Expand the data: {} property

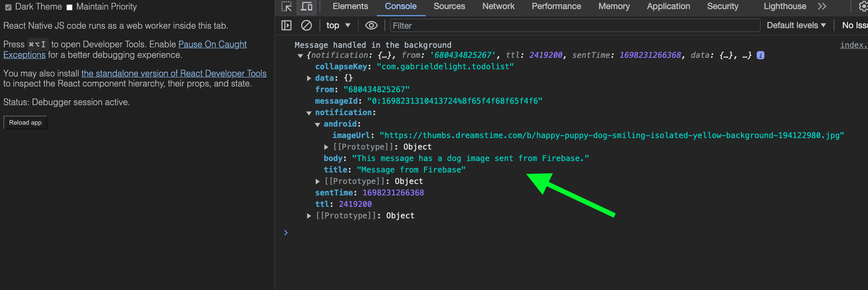click(309, 78)
